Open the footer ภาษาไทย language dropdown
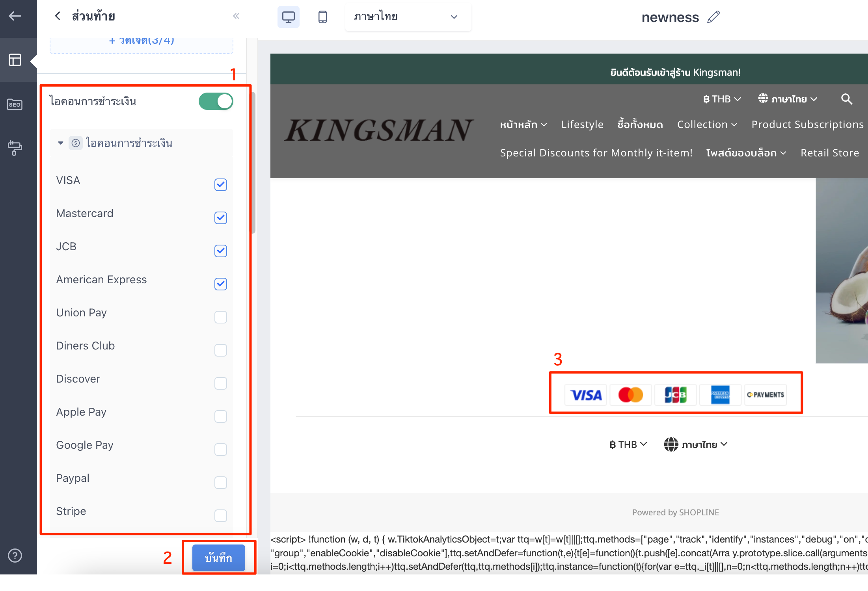Viewport: 868px width, 591px height. tap(696, 444)
